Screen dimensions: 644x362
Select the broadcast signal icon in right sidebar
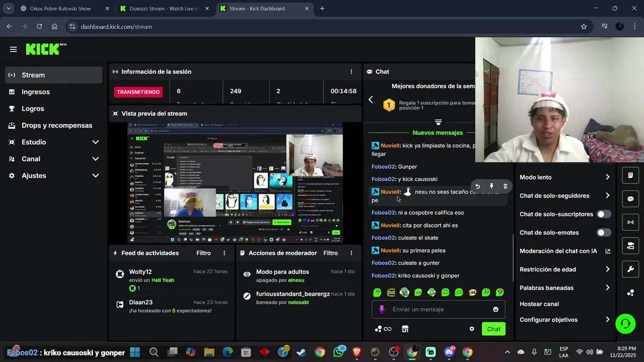(630, 222)
